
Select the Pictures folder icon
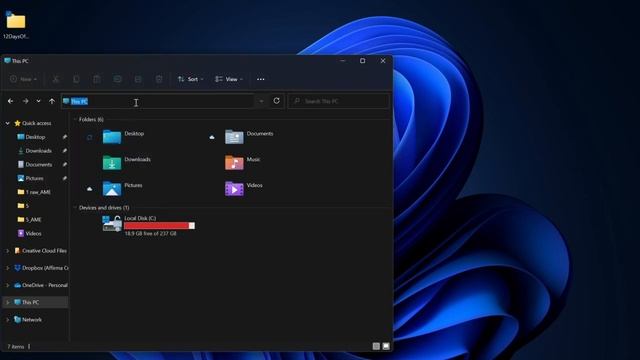point(112,189)
